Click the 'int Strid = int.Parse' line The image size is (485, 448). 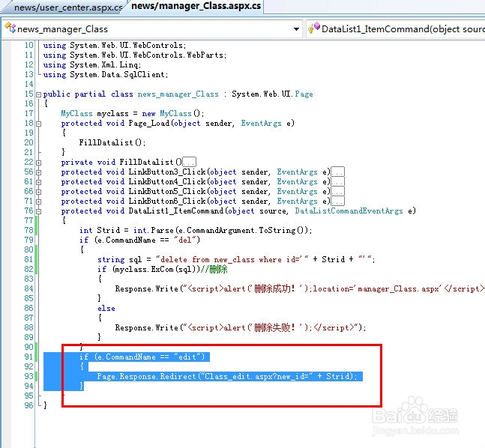(196, 230)
